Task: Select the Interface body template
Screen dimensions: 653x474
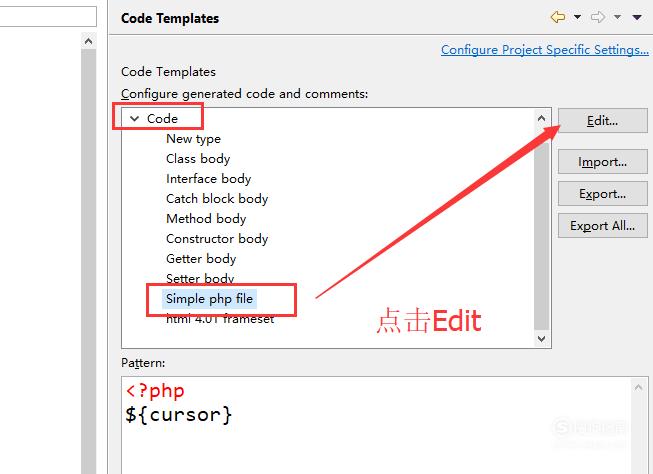Action: 208,179
